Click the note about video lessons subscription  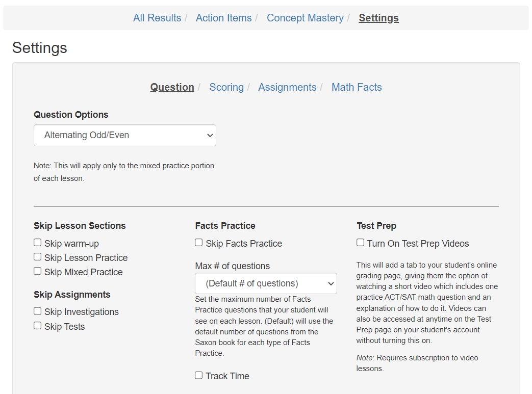[x=417, y=363]
